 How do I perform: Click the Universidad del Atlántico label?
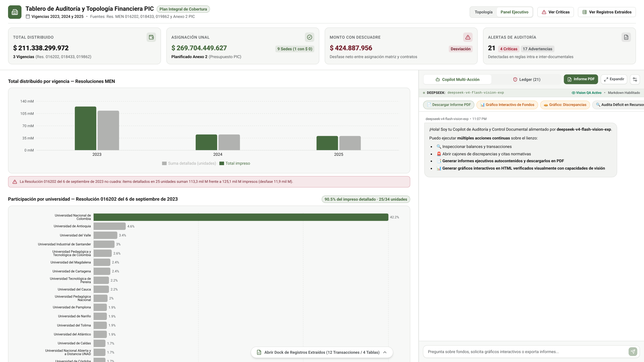pyautogui.click(x=72, y=334)
